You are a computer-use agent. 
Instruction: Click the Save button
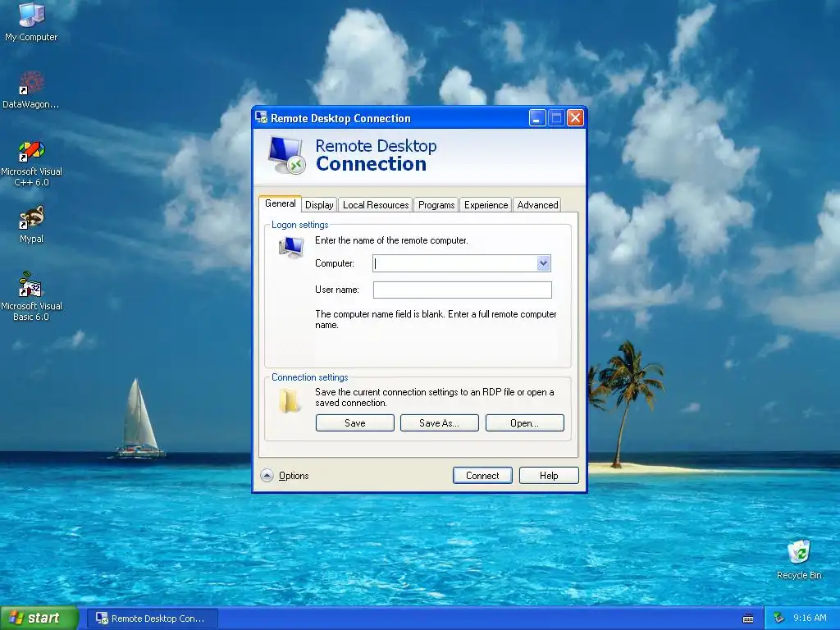(x=354, y=422)
